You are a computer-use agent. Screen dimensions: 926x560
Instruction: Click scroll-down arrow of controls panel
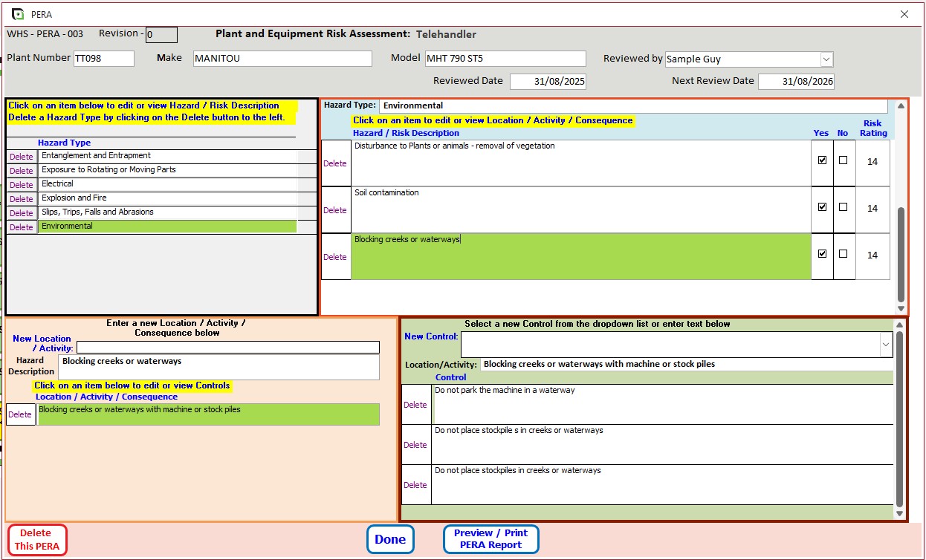tap(899, 513)
